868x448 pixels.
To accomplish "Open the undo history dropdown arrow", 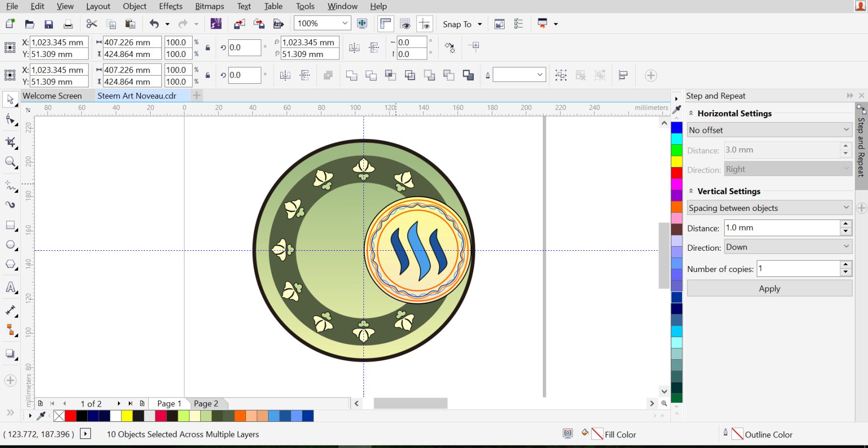I will tap(167, 24).
